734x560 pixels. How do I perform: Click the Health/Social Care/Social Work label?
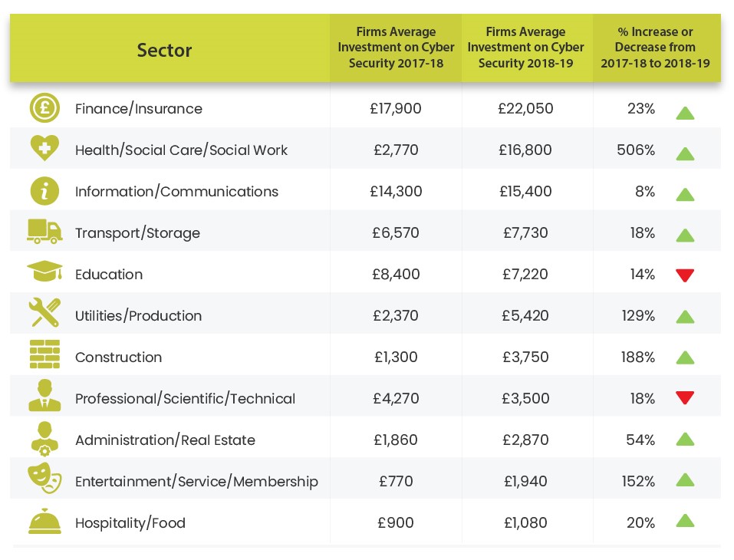181,150
